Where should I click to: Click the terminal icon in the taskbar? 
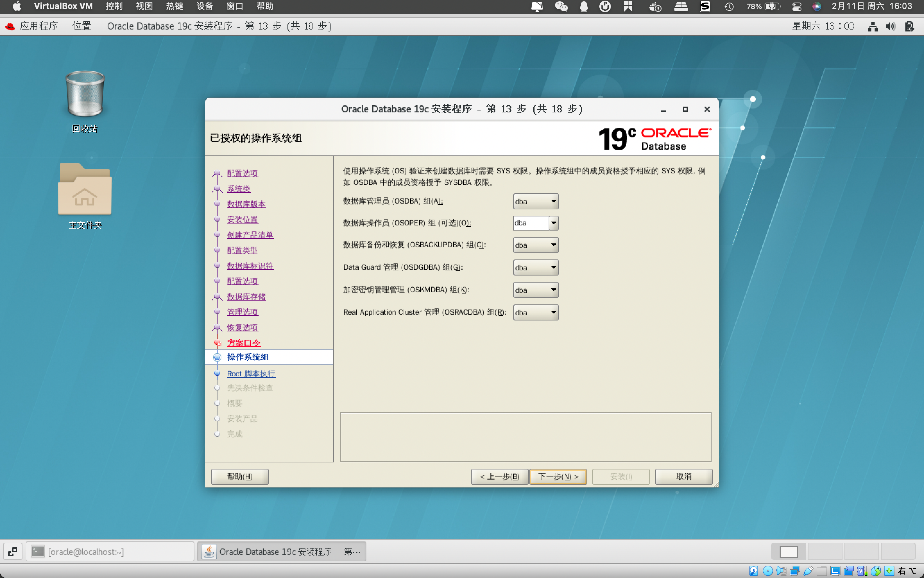38,551
